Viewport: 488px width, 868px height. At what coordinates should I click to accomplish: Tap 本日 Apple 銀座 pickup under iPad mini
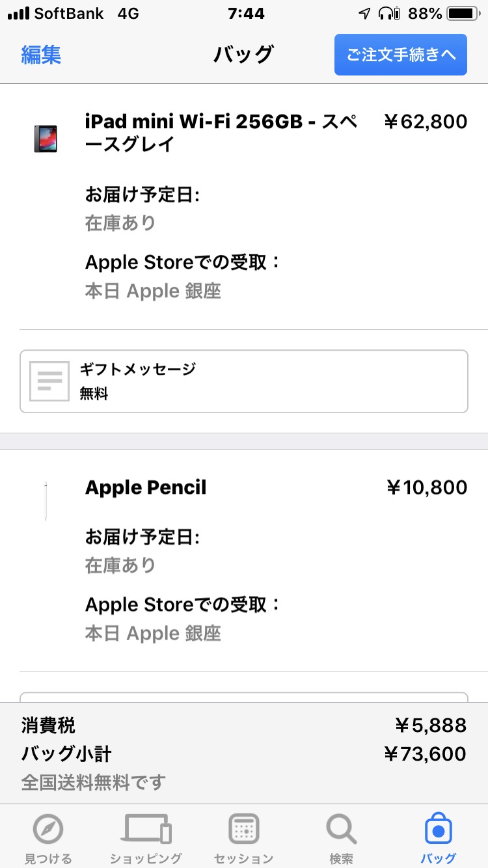coord(153,291)
